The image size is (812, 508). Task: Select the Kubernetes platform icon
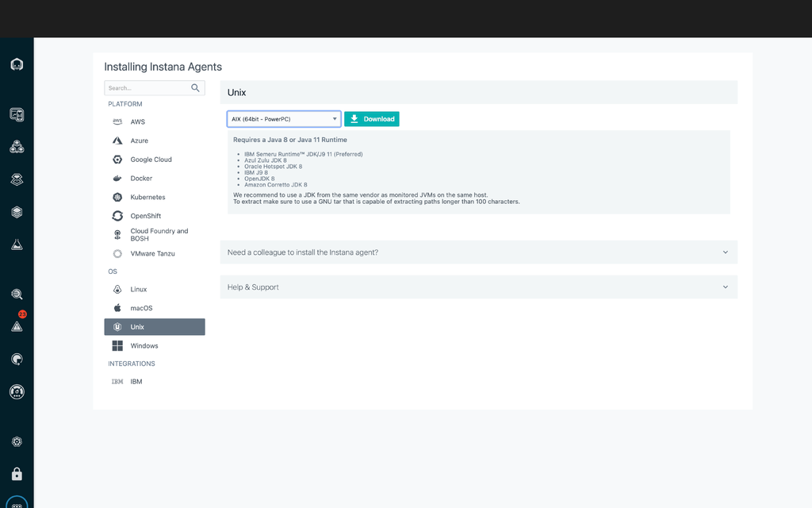118,197
